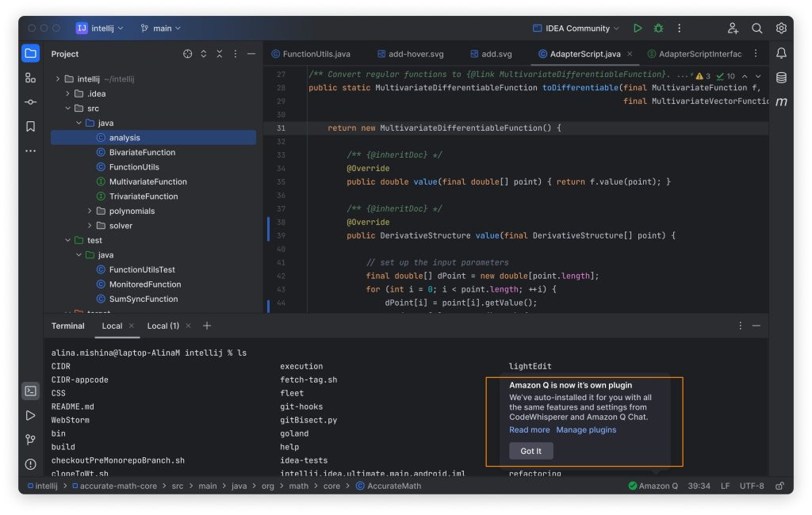Switch to the Local (1) terminal tab
812x515 pixels.
[163, 326]
